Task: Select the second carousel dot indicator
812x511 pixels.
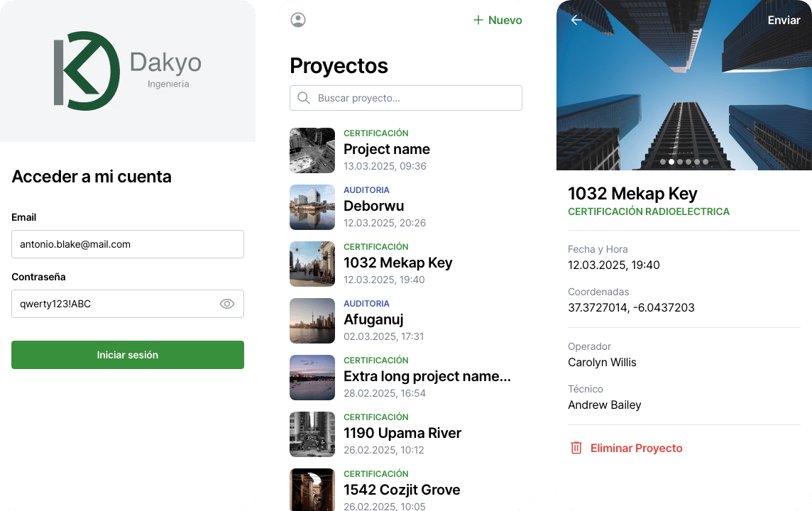Action: tap(671, 162)
